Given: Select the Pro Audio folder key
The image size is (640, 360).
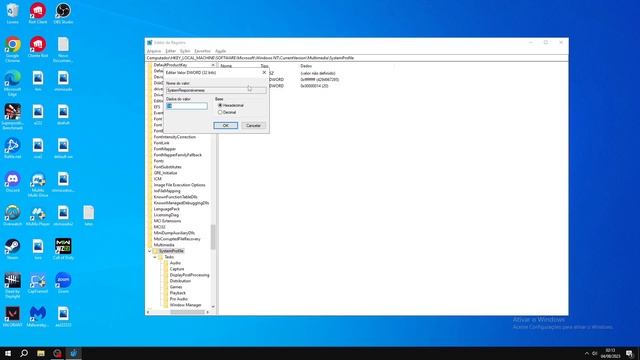Looking at the screenshot, I should click(178, 299).
